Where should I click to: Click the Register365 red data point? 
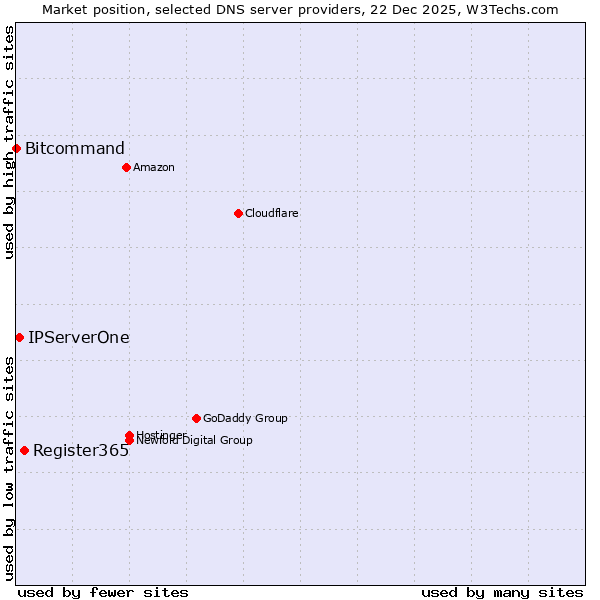[x=25, y=450]
